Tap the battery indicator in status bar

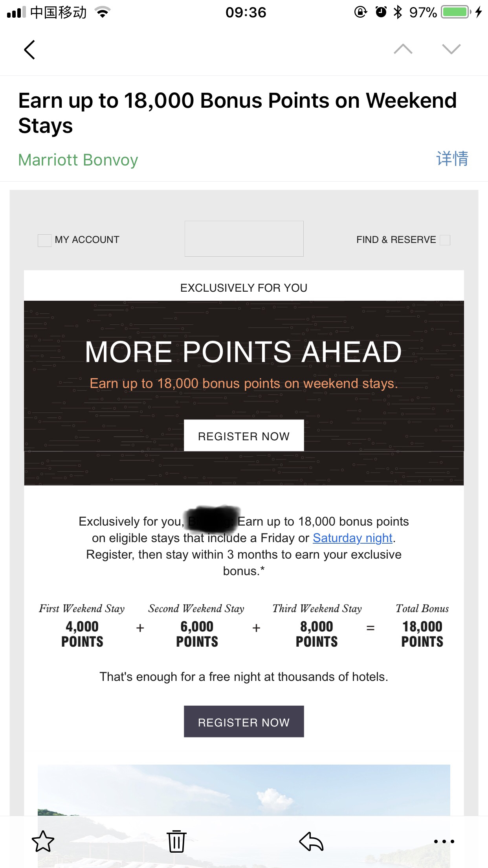click(x=456, y=12)
